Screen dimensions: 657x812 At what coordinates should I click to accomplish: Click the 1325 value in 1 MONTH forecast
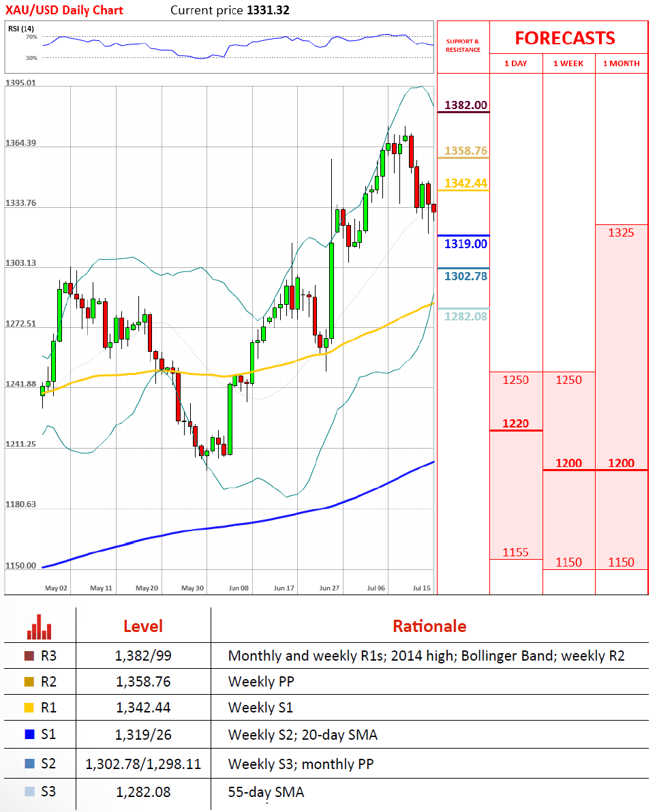pos(621,232)
